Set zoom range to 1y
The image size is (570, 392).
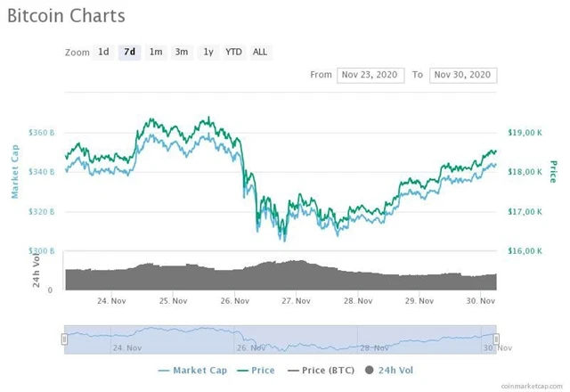(x=208, y=52)
